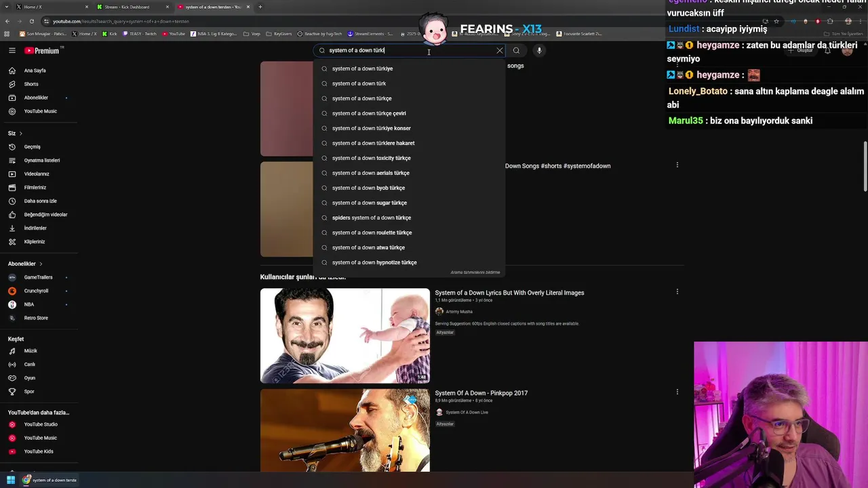Select suggestion 'toxicity türkçe'
Screen dimensions: 868x488
click(x=409, y=158)
